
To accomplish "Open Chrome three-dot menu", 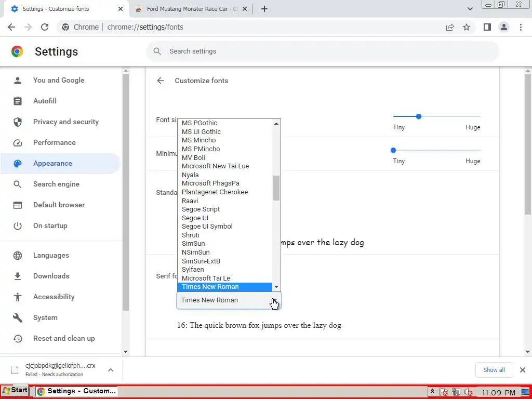I will coord(521,27).
